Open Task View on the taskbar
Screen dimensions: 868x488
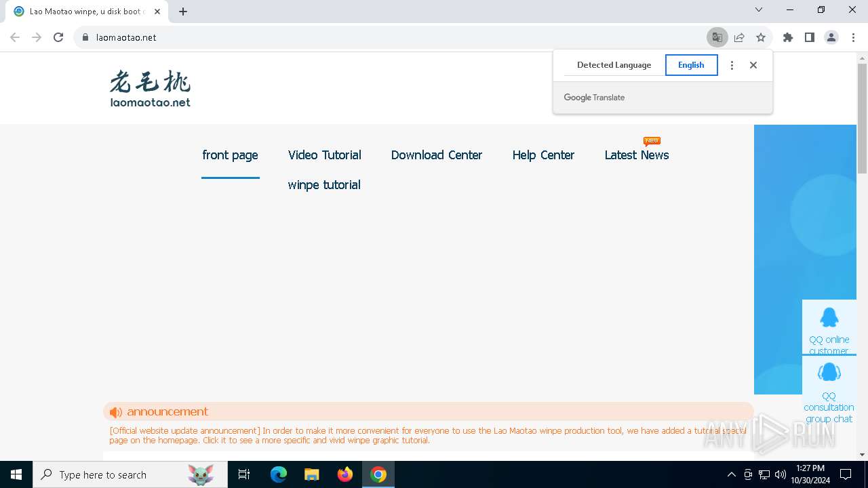(244, 474)
